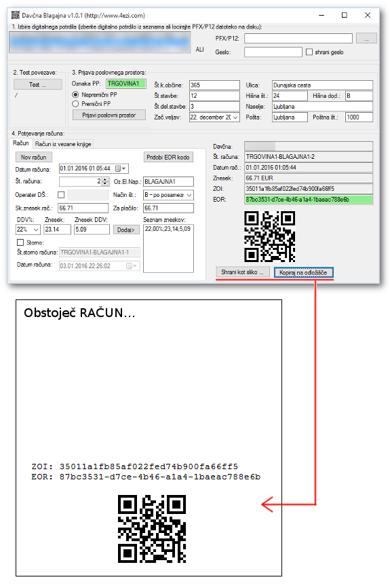
Task: Click the green EOR code field
Action: tap(309, 200)
